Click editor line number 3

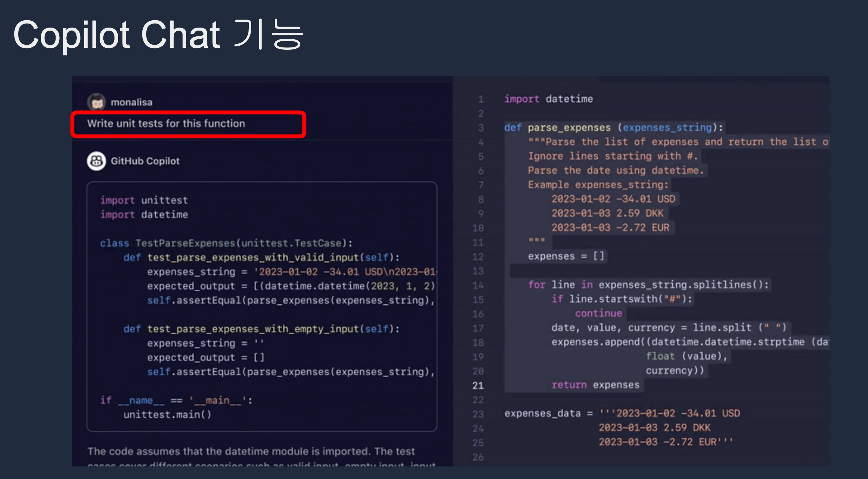481,128
